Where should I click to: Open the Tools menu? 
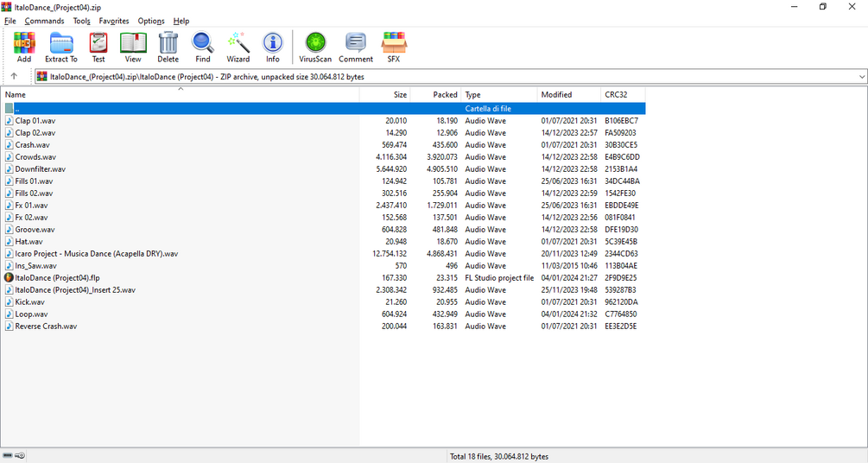(x=81, y=21)
